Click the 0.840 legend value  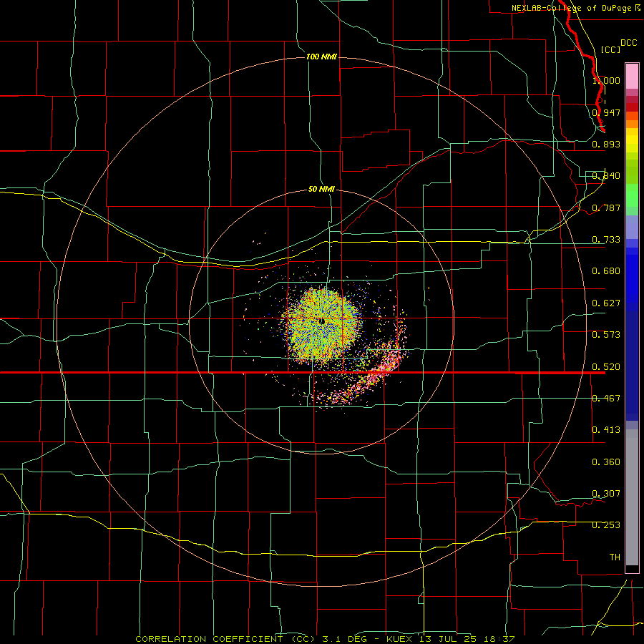(x=606, y=176)
